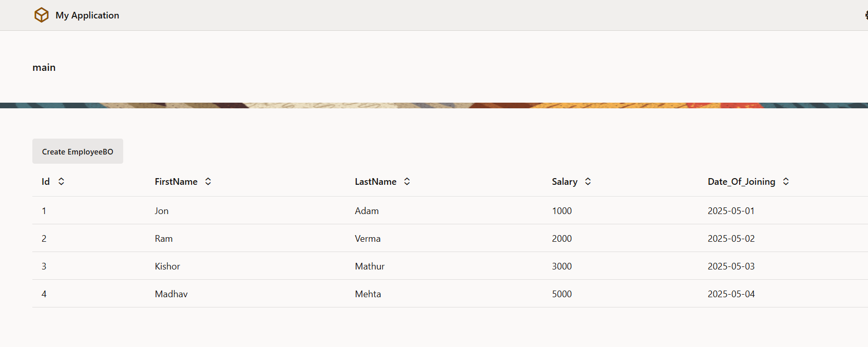The height and width of the screenshot is (347, 868).
Task: Sort the table by Id column arrows
Action: coord(61,181)
